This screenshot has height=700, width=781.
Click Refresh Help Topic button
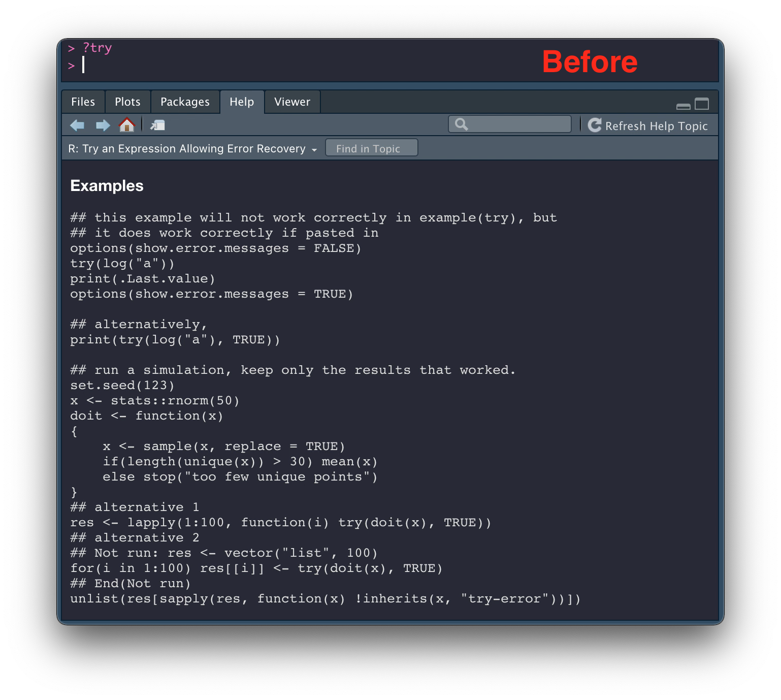(x=648, y=125)
